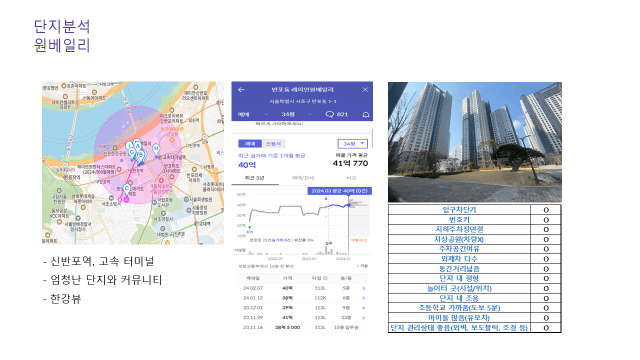Open the comments bubble showing 821
Image resolution: width=640 pixels, height=360 pixels.
click(x=337, y=114)
